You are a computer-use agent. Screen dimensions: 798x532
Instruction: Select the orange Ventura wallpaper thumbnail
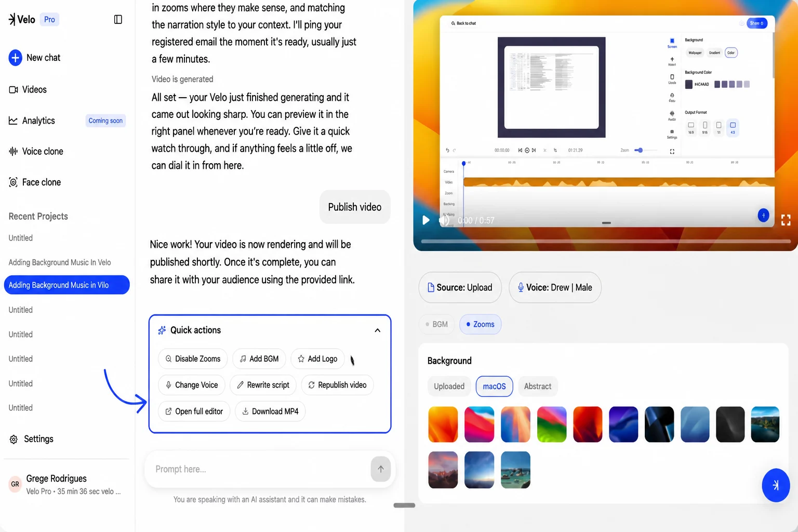click(443, 424)
